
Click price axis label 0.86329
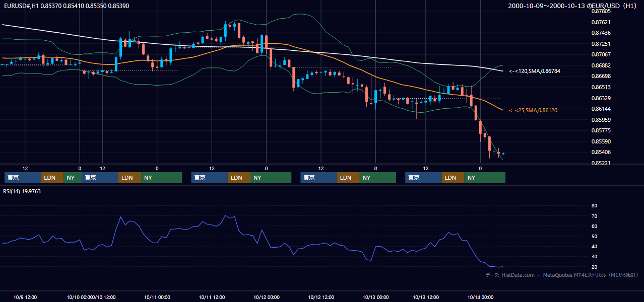[x=601, y=98]
